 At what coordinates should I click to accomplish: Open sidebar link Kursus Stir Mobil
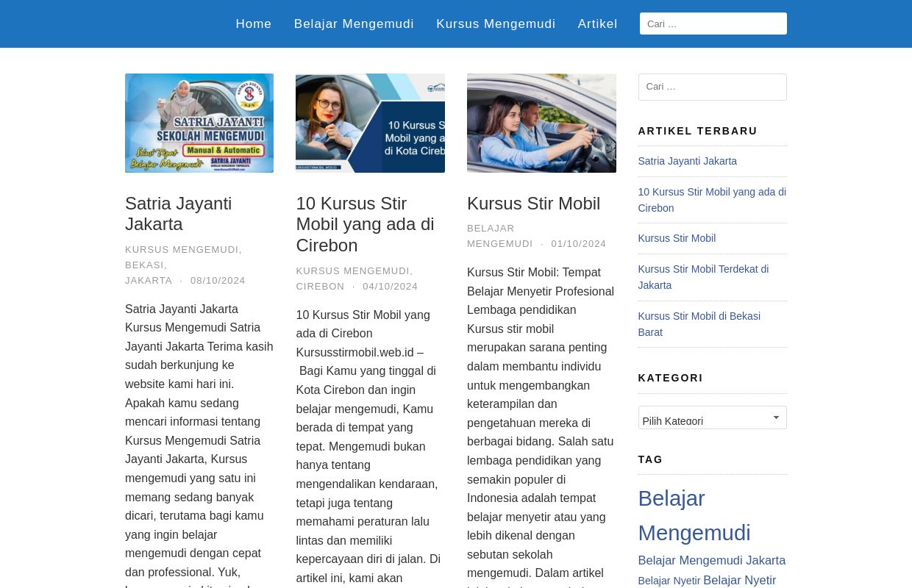(x=677, y=238)
